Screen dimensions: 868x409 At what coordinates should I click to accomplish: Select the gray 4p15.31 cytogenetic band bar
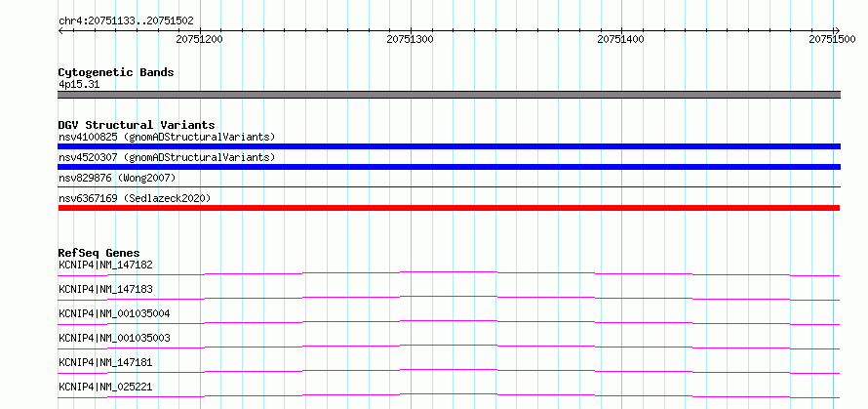pyautogui.click(x=449, y=95)
